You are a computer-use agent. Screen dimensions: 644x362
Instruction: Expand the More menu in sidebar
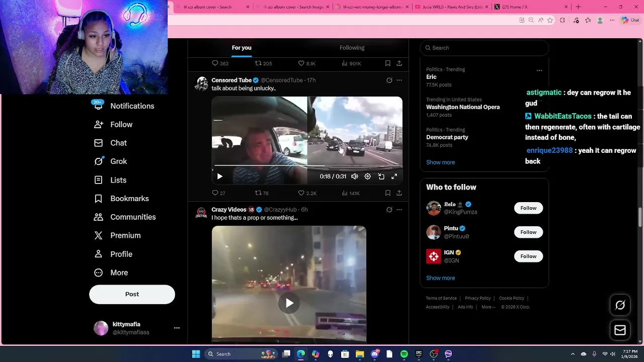coord(111,273)
